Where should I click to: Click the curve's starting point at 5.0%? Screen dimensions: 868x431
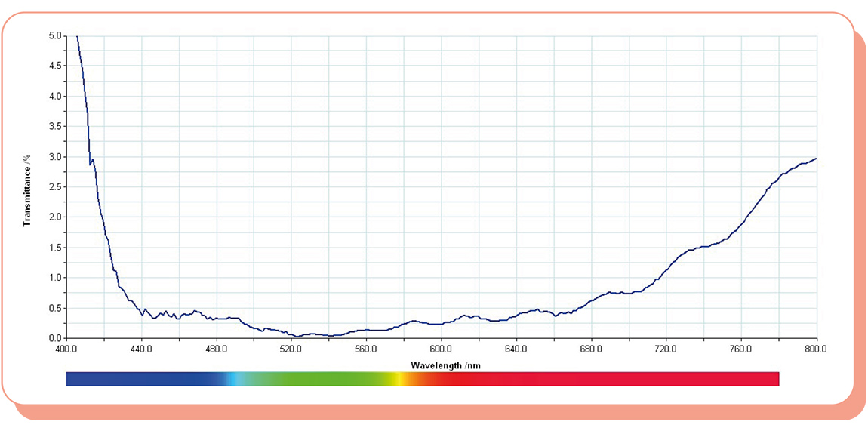click(x=77, y=36)
